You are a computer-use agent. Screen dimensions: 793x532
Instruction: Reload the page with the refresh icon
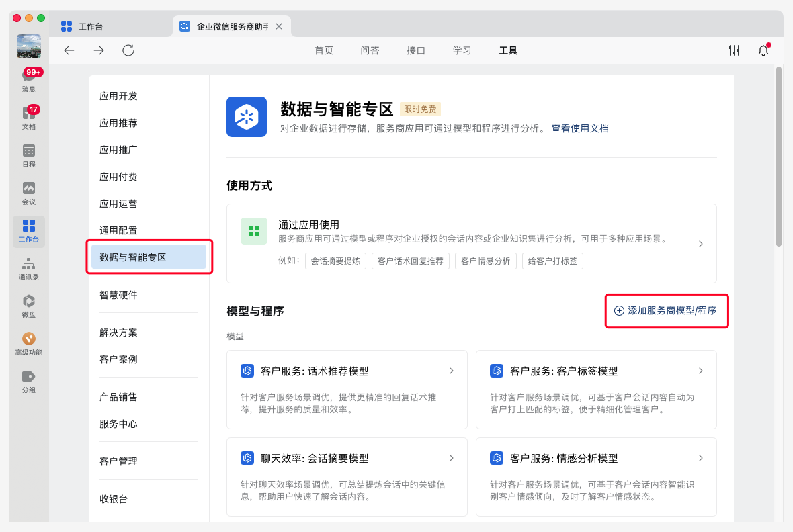pyautogui.click(x=128, y=51)
